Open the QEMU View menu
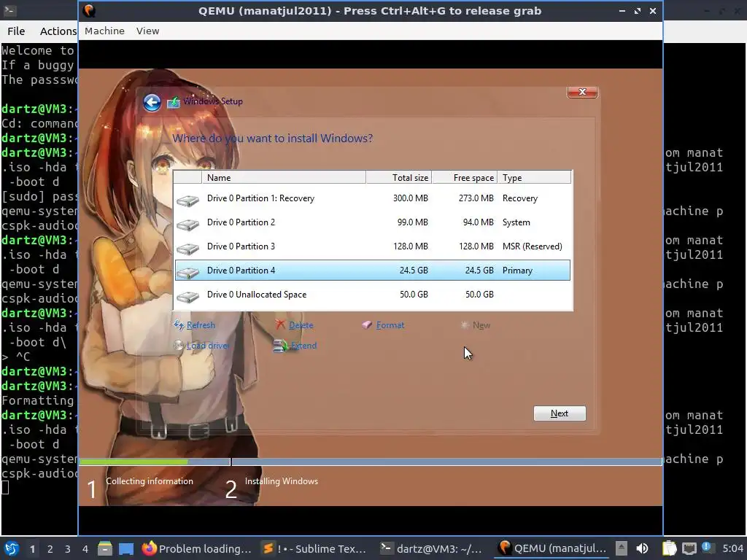Viewport: 747px width, 560px height. pos(147,31)
